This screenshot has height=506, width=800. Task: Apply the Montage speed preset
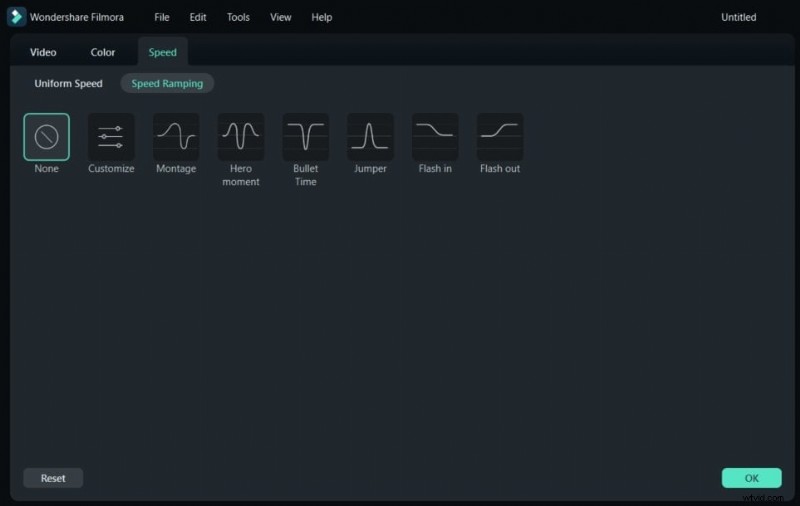click(176, 137)
